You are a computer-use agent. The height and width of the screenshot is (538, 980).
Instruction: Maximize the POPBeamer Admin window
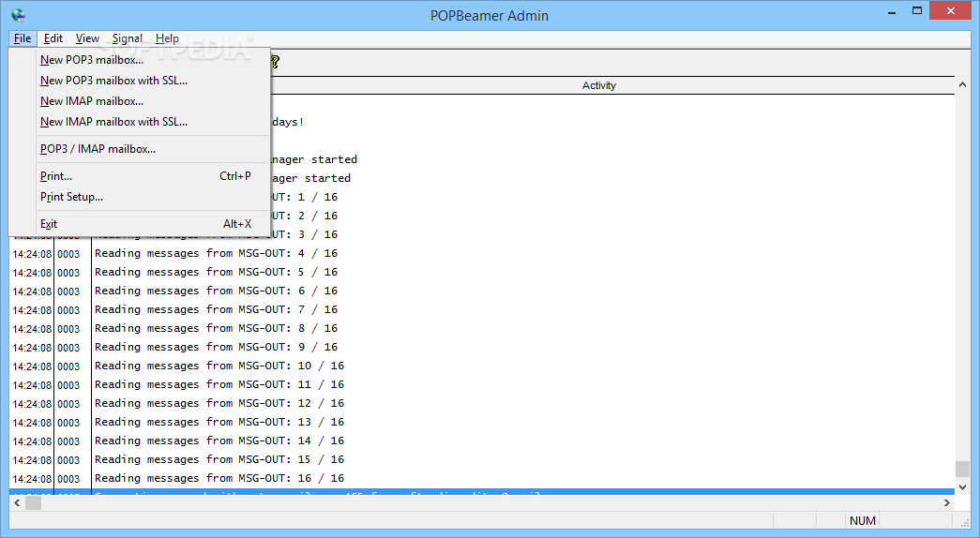917,11
